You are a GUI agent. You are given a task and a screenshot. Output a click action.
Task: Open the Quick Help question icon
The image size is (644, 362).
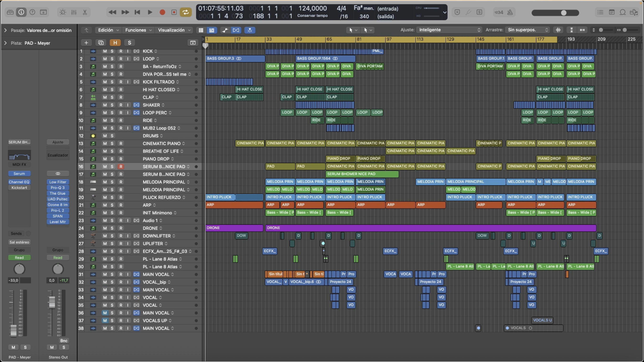[x=32, y=12]
